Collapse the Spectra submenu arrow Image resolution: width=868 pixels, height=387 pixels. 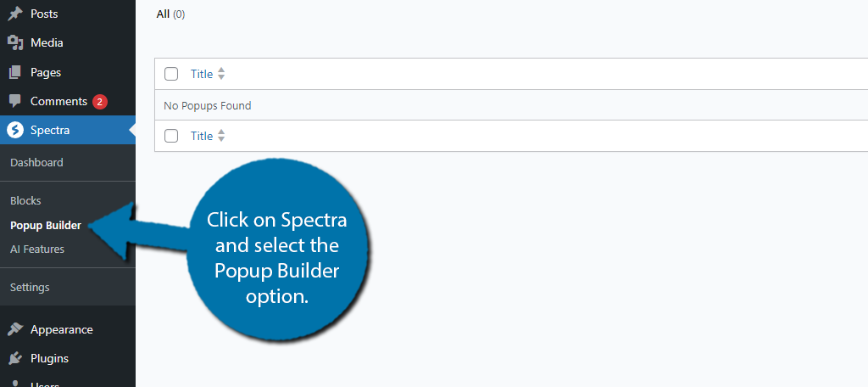pos(131,131)
